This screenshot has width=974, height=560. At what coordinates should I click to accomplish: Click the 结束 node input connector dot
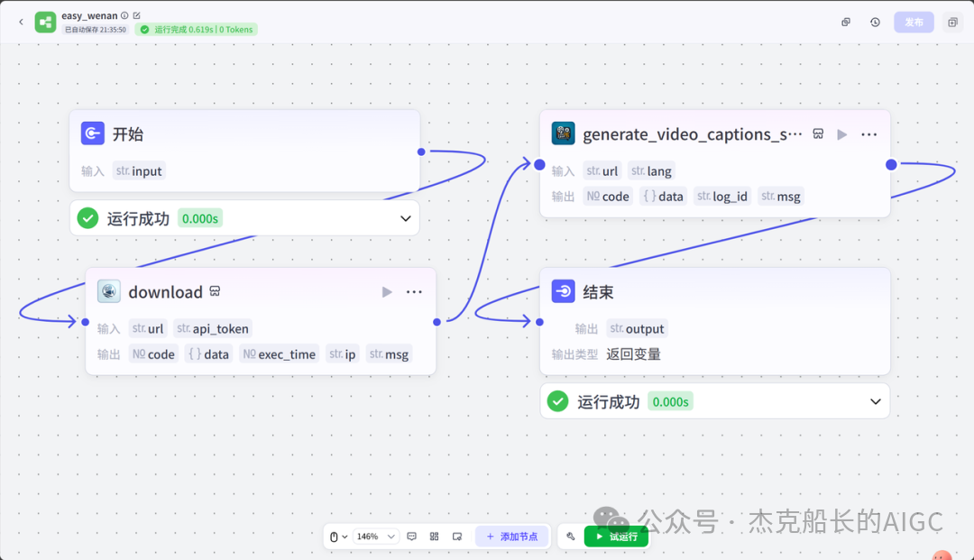point(540,322)
